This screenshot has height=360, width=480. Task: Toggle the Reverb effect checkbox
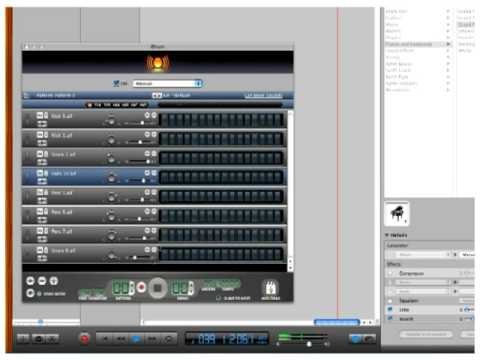pos(390,319)
